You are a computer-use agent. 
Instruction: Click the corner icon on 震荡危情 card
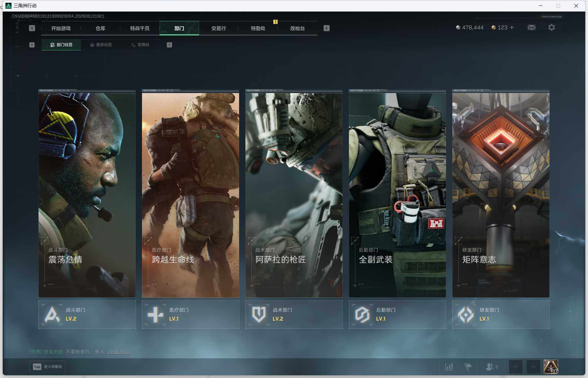coord(45,241)
